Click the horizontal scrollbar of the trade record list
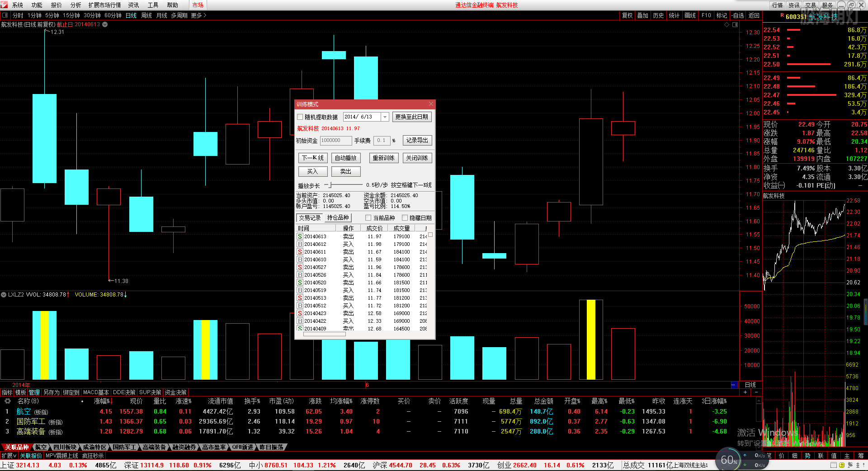This screenshot has width=868, height=471. tap(324, 334)
